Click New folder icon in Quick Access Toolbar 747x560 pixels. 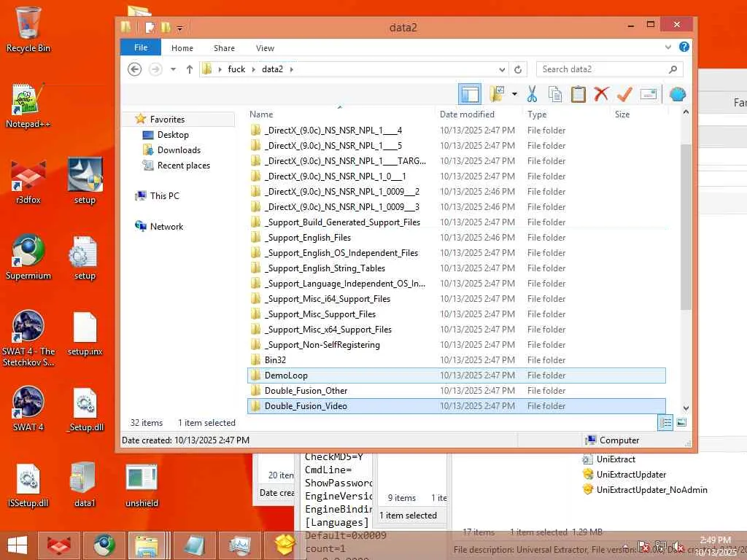pos(166,28)
